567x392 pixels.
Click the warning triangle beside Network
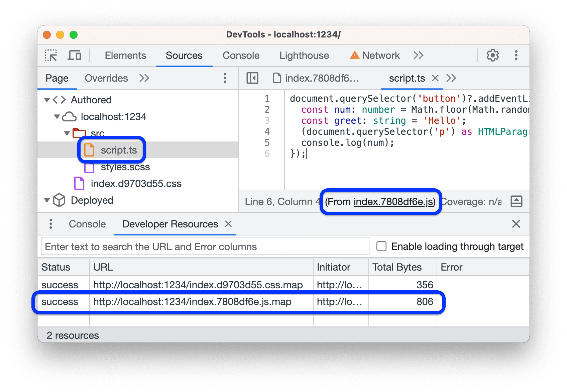tap(354, 55)
